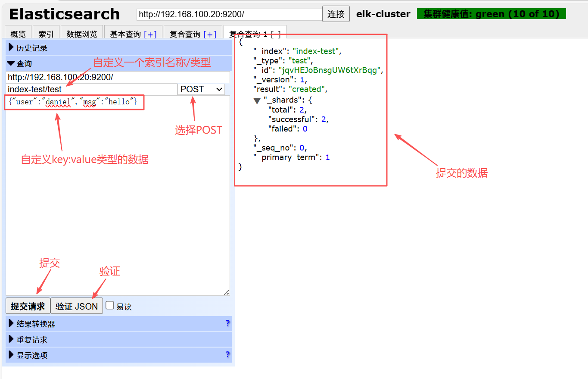The height and width of the screenshot is (379, 588).
Task: Focus the query base URL field
Action: click(x=118, y=77)
